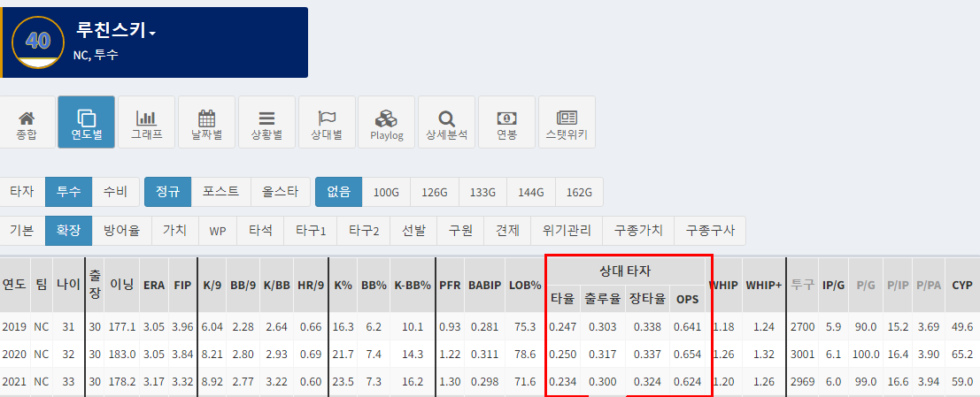
Task: Sort by the K/9 column header
Action: tap(212, 285)
